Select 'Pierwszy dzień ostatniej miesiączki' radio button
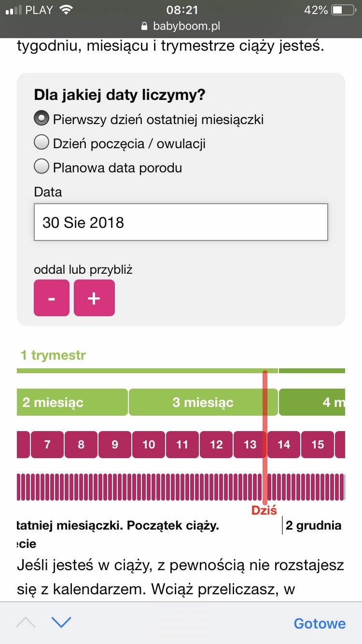Screen dimensions: 362x644 coord(42,119)
